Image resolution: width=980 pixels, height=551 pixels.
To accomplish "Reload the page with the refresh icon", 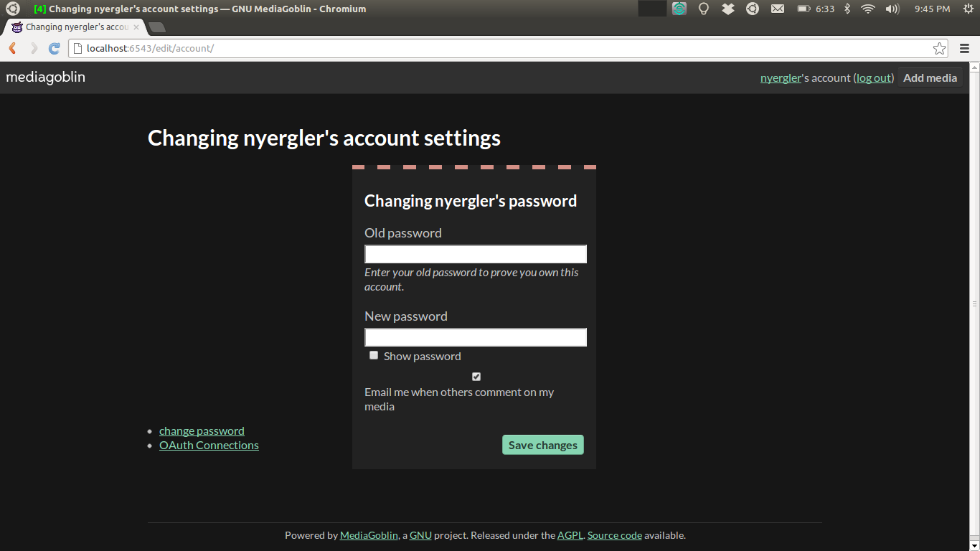I will coord(54,49).
